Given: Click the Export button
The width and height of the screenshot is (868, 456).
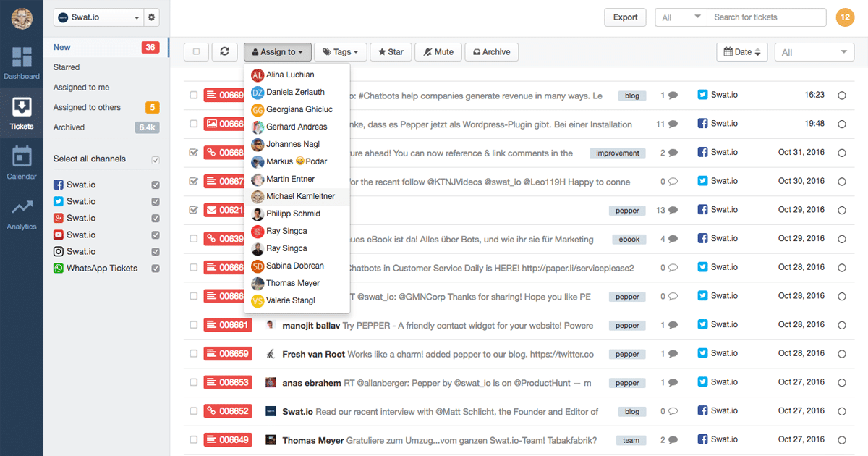Looking at the screenshot, I should click(625, 17).
